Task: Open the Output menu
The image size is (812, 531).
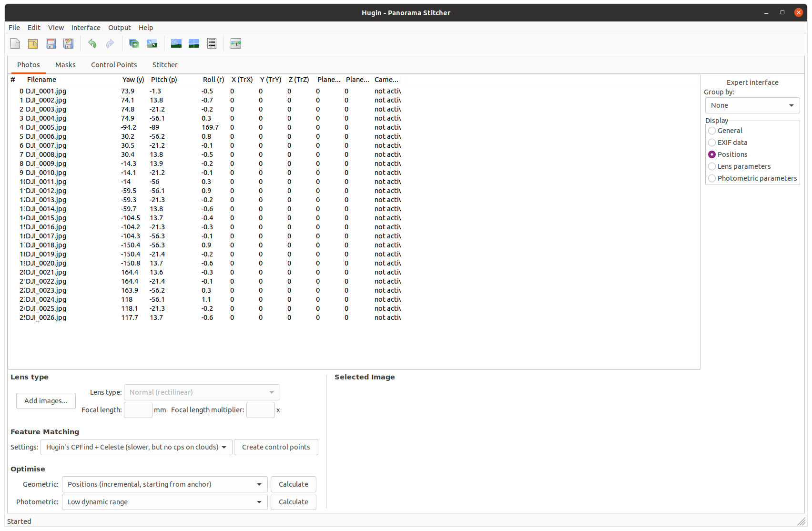Action: point(119,28)
